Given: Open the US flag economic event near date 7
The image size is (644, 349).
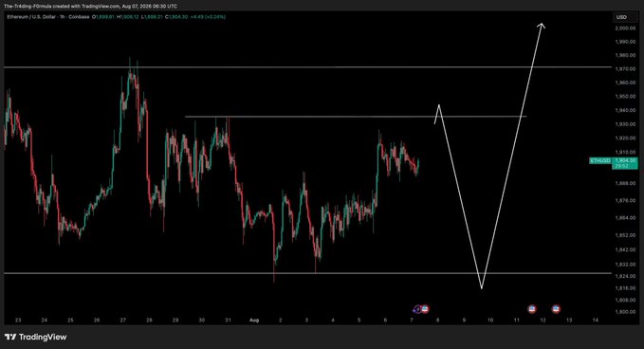Looking at the screenshot, I should pyautogui.click(x=425, y=309).
